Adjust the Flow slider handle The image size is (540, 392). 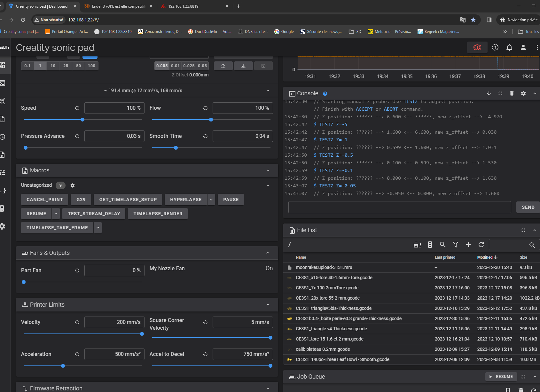(x=211, y=120)
